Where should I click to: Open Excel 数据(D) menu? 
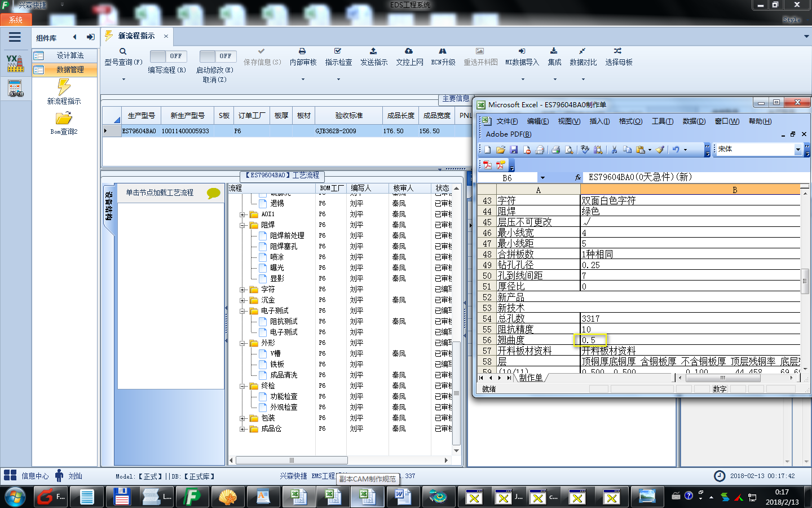click(x=694, y=121)
